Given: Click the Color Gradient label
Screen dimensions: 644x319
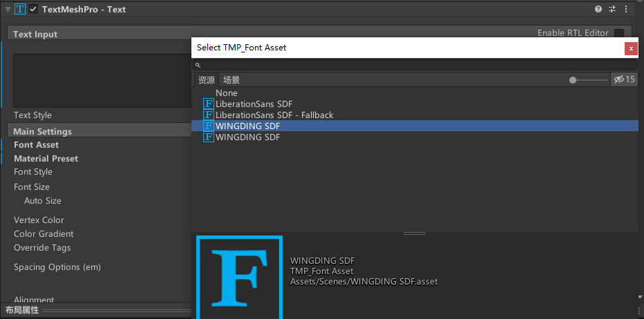Looking at the screenshot, I should pos(44,234).
